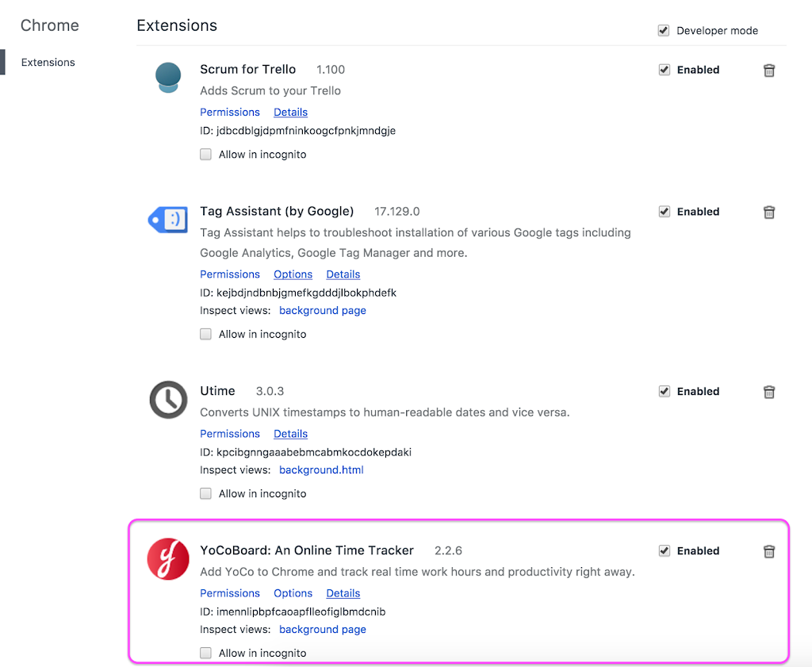Click the red YoCoBoard logo icon
This screenshot has width=812, height=667.
168,559
